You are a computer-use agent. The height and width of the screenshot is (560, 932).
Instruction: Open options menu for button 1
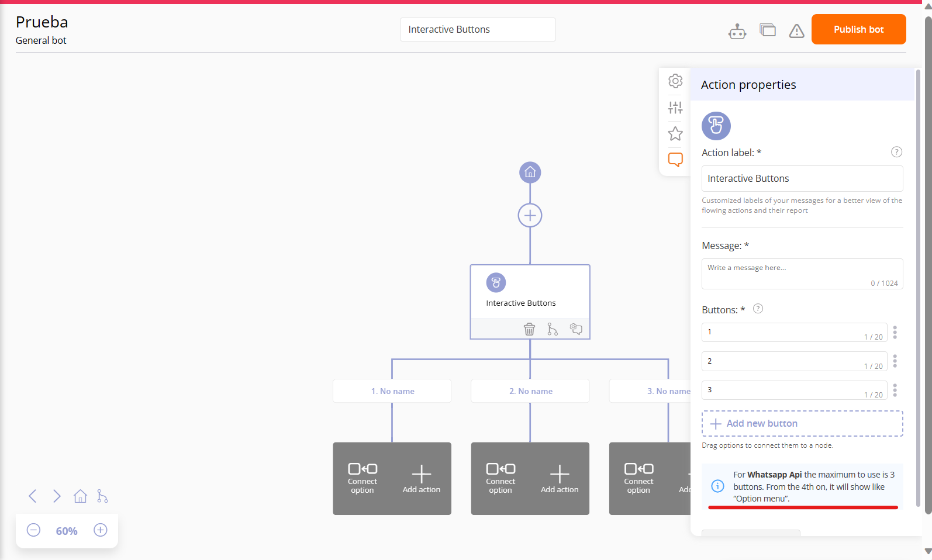click(895, 333)
